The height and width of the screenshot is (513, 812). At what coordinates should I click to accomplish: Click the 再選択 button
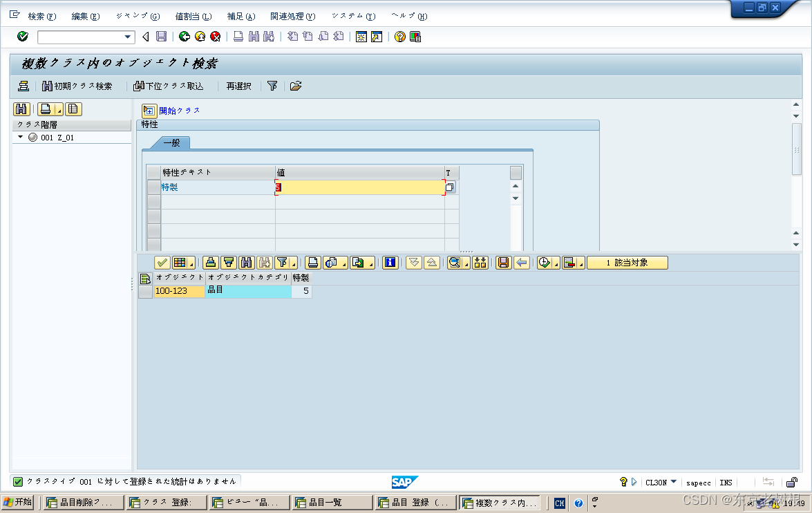click(x=238, y=86)
